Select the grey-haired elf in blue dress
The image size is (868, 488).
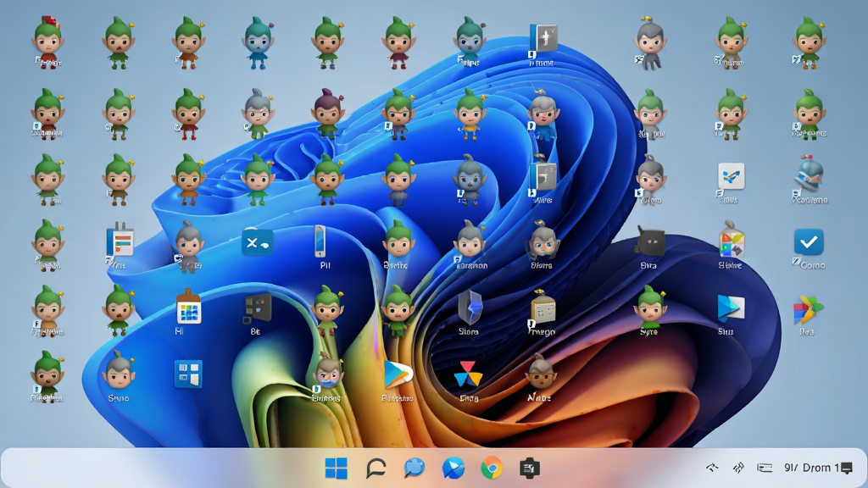click(543, 115)
